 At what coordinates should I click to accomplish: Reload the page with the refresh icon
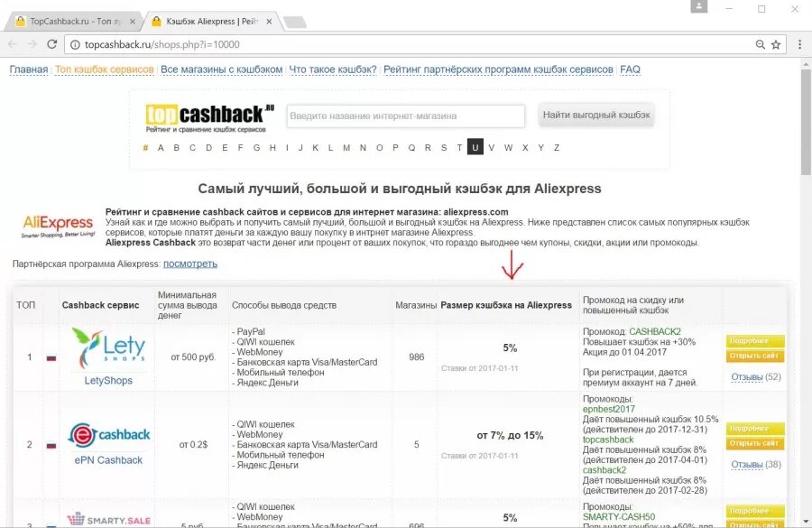pyautogui.click(x=51, y=44)
